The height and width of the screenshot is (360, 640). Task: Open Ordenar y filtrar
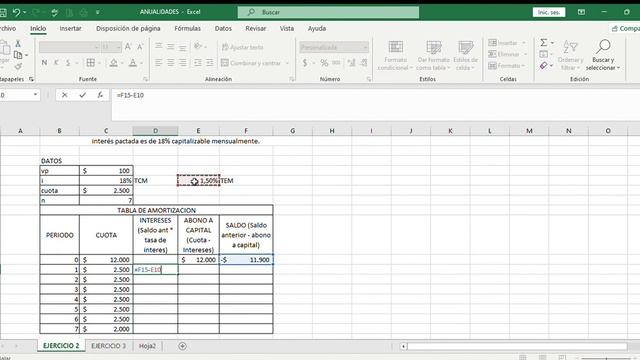(x=570, y=55)
